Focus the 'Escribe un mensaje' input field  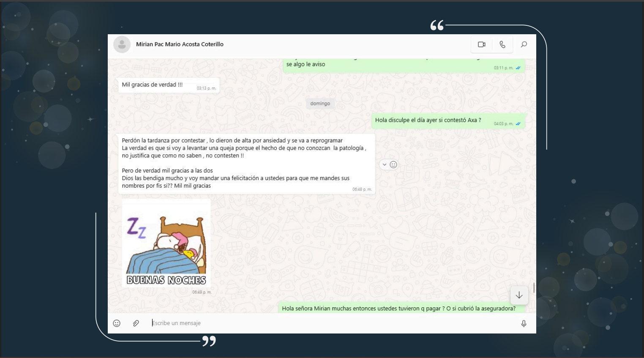(x=330, y=323)
